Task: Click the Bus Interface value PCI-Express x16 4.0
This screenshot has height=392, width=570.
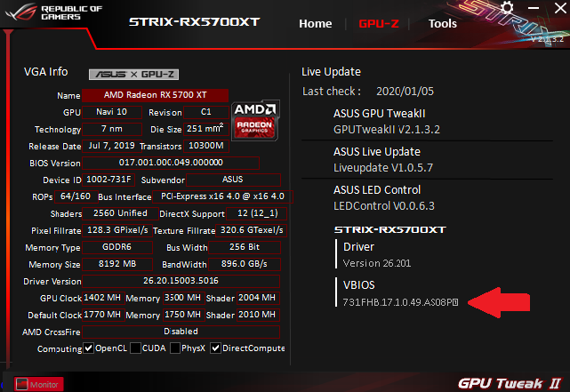Action: pyautogui.click(x=222, y=196)
